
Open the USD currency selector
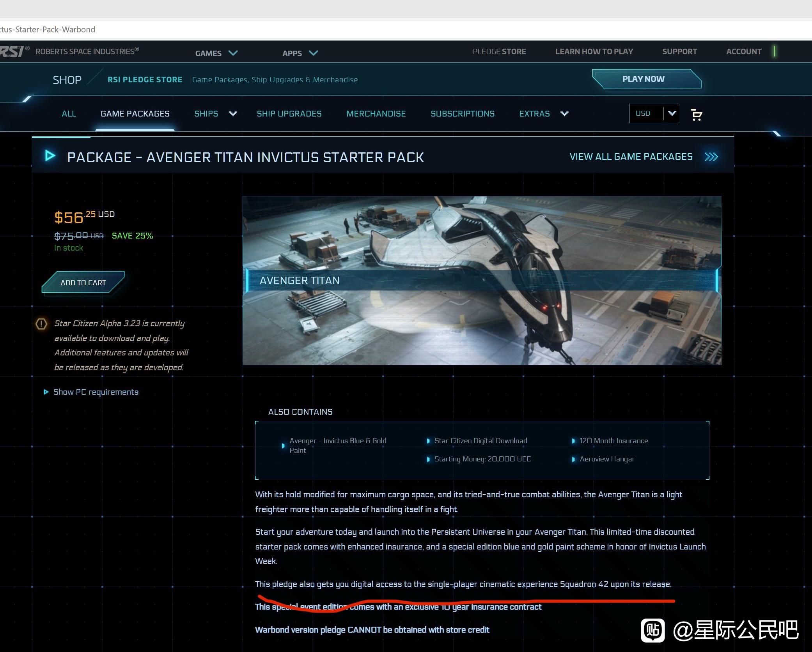click(x=654, y=113)
